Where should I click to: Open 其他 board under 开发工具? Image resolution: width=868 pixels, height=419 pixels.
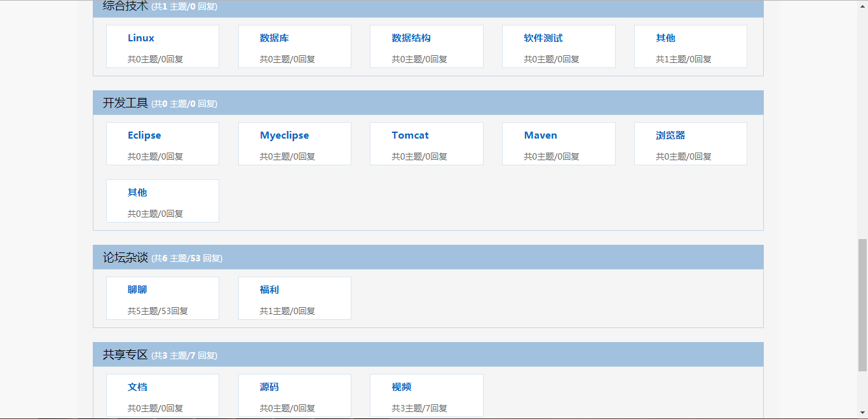click(137, 193)
